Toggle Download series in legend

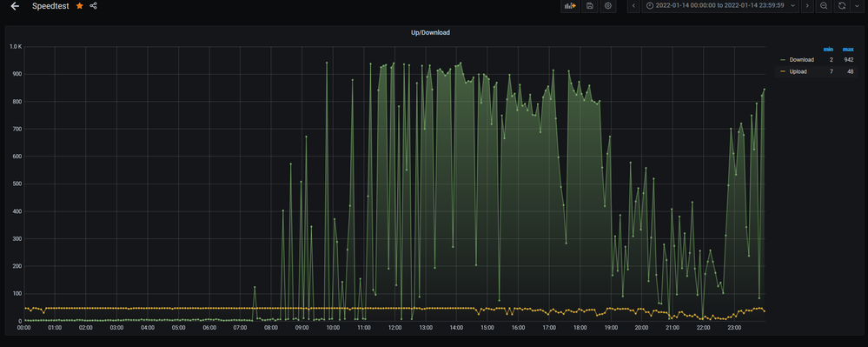[x=802, y=59]
